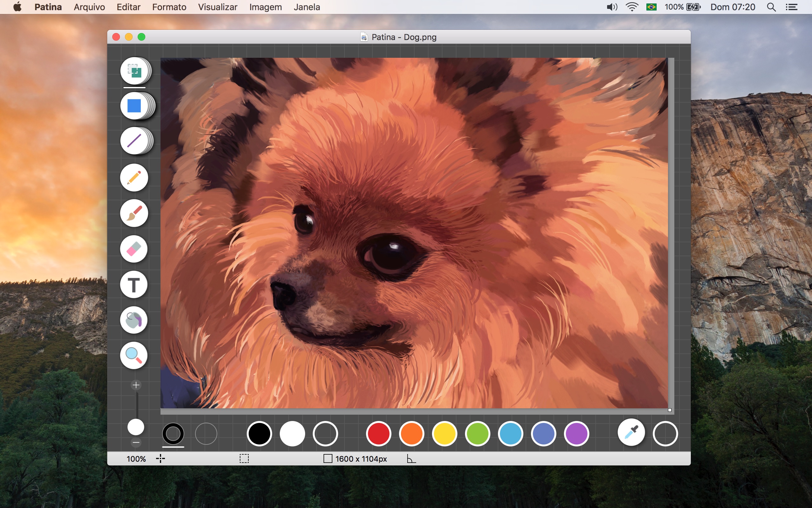
Task: Select the Text tool
Action: point(134,284)
